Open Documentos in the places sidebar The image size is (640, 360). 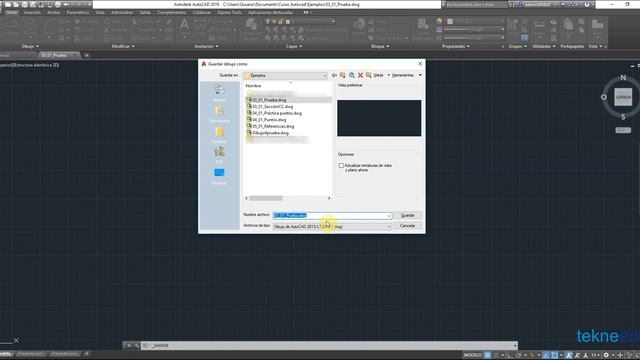(x=219, y=114)
